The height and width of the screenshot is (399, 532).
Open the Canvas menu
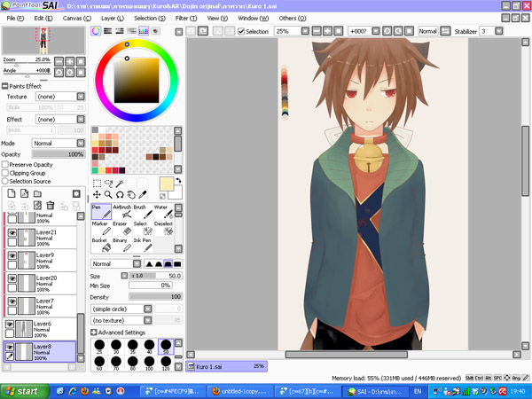(x=77, y=19)
